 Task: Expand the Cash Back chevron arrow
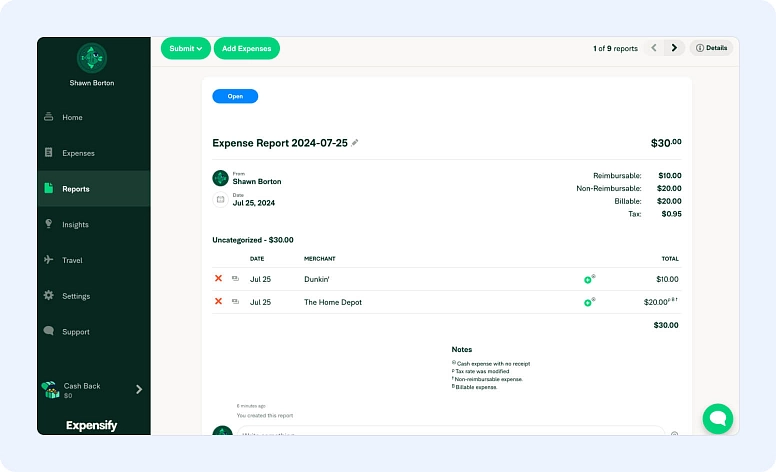pyautogui.click(x=139, y=389)
